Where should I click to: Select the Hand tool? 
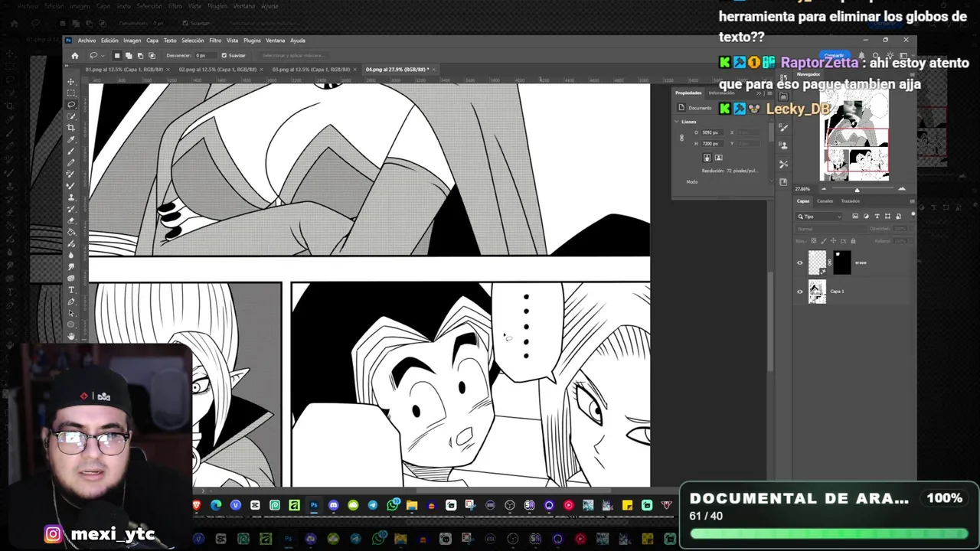tap(71, 336)
